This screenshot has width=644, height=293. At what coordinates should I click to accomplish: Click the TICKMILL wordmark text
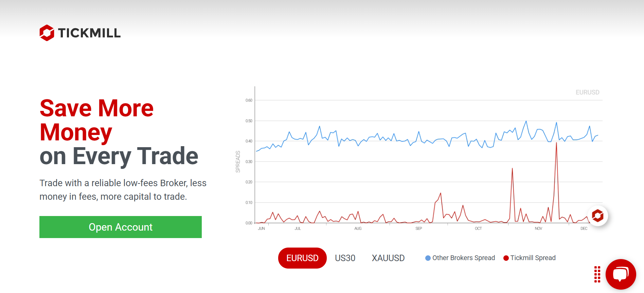coord(89,33)
